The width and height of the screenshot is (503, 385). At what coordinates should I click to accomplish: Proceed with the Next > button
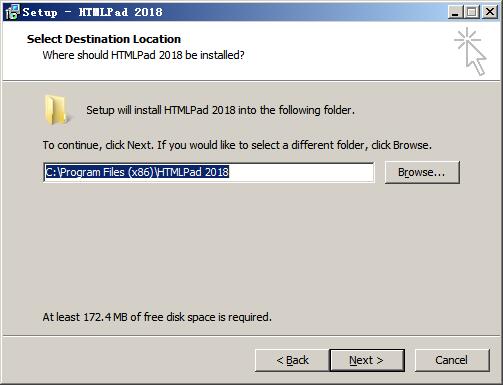coord(367,360)
